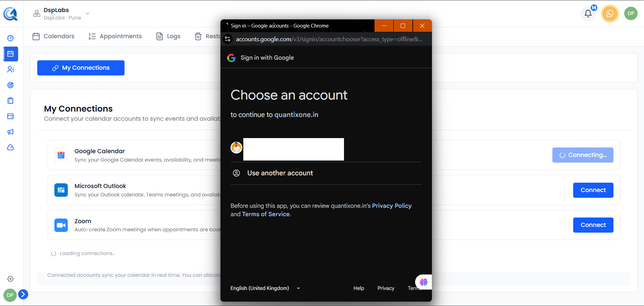Click the brain extension icon in popup
Image resolution: width=644 pixels, height=306 pixels.
[424, 282]
